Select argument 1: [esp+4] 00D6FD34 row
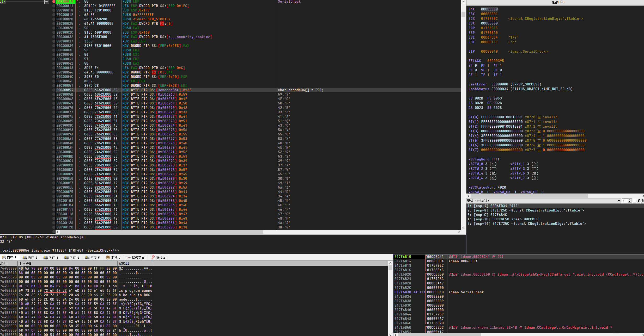The width and height of the screenshot is (644, 336). click(555, 206)
